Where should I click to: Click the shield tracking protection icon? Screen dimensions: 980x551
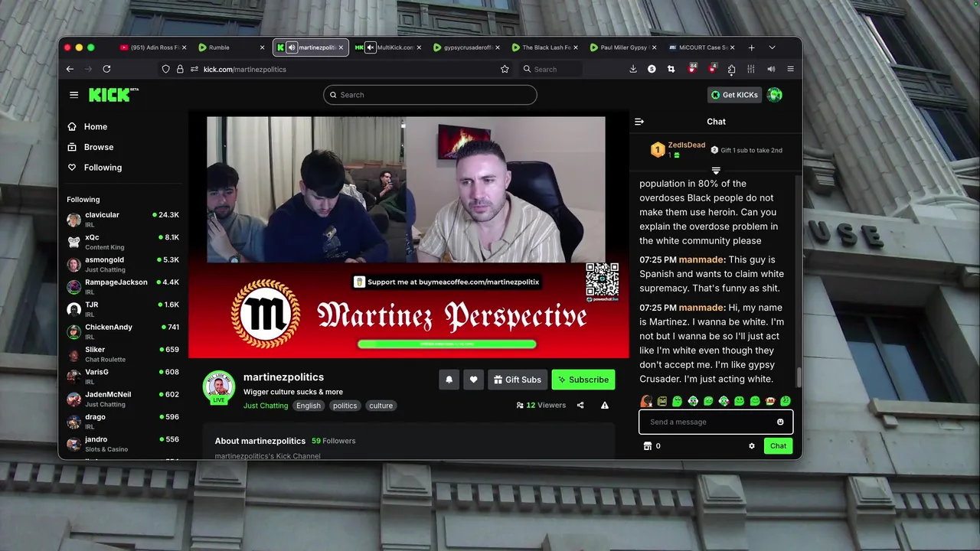point(165,69)
